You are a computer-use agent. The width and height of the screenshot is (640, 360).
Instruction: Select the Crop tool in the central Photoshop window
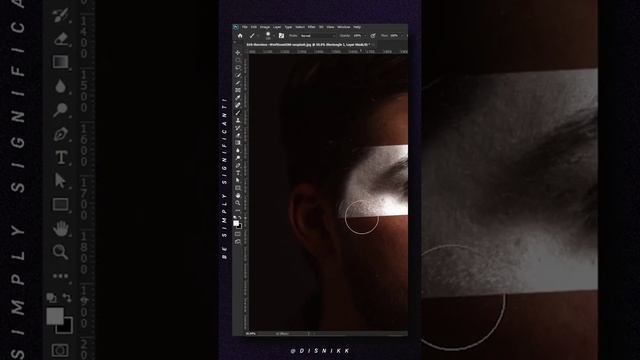click(x=238, y=82)
